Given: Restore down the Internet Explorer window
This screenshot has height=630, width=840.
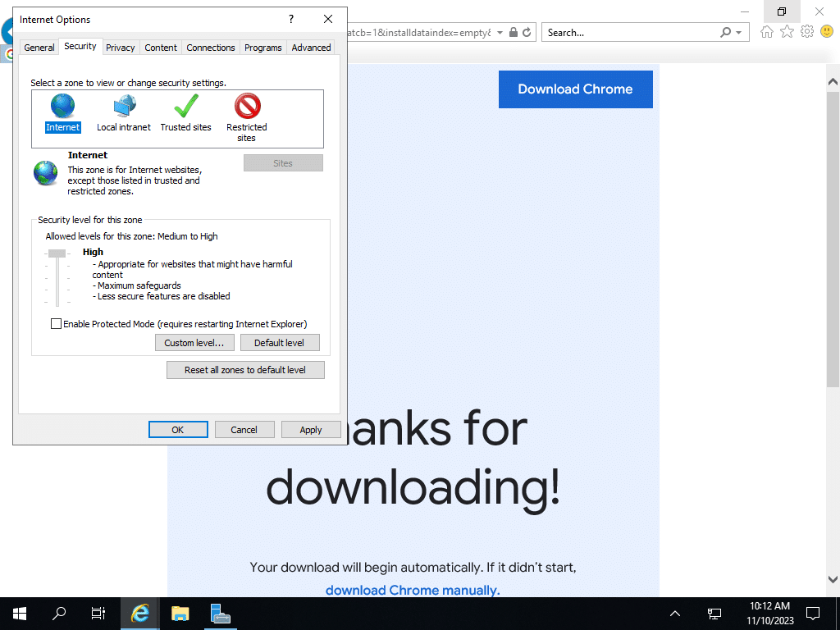Looking at the screenshot, I should (x=782, y=11).
